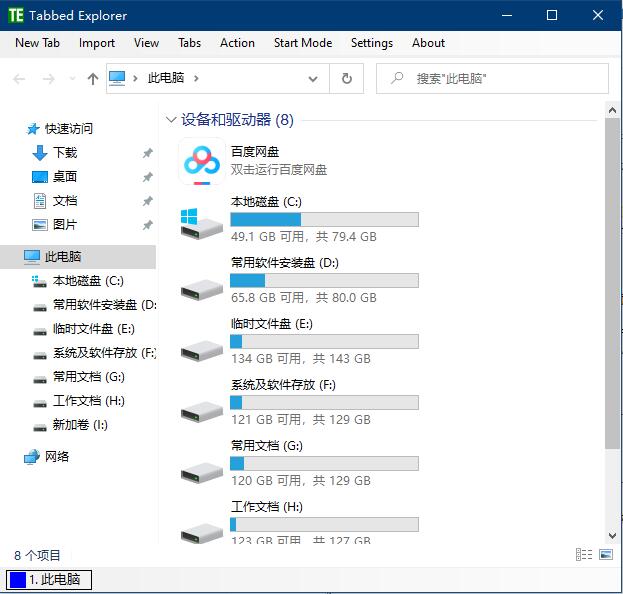The width and height of the screenshot is (623, 594).
Task: Click the search 此电脑 input field
Action: click(x=500, y=79)
